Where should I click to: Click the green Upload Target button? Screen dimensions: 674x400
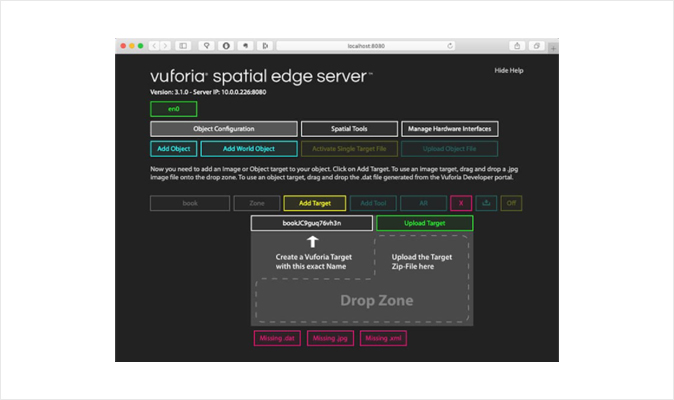coord(425,223)
